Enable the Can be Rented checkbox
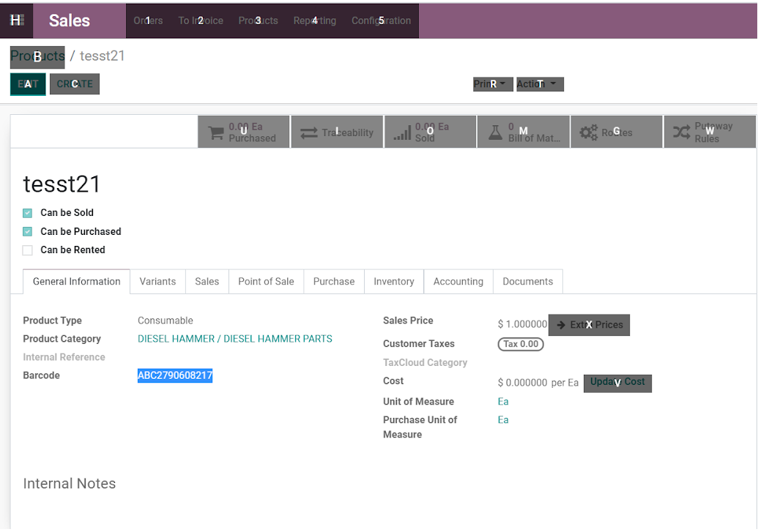Viewport: 758px width, 532px height. pos(28,250)
